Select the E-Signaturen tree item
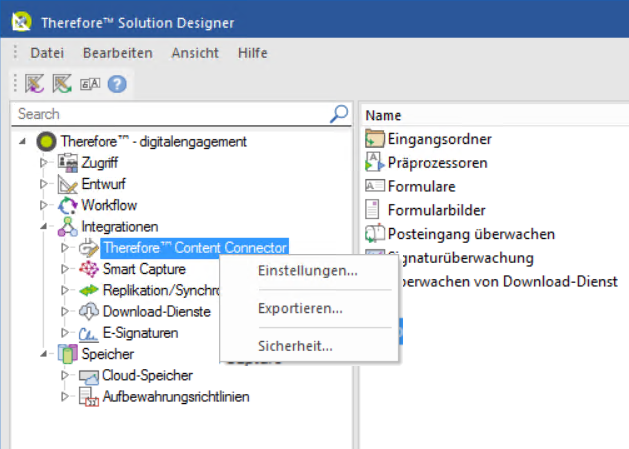Screen dimensions: 629x449 (x=140, y=333)
